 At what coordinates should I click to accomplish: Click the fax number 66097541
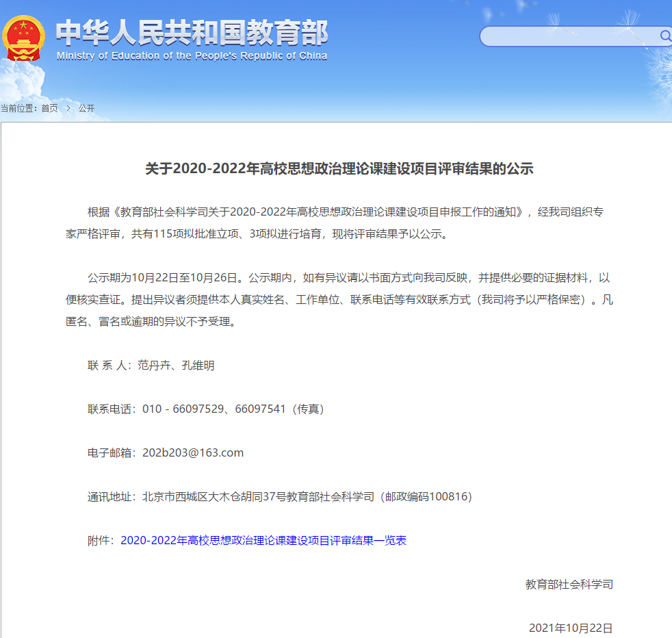[260, 409]
